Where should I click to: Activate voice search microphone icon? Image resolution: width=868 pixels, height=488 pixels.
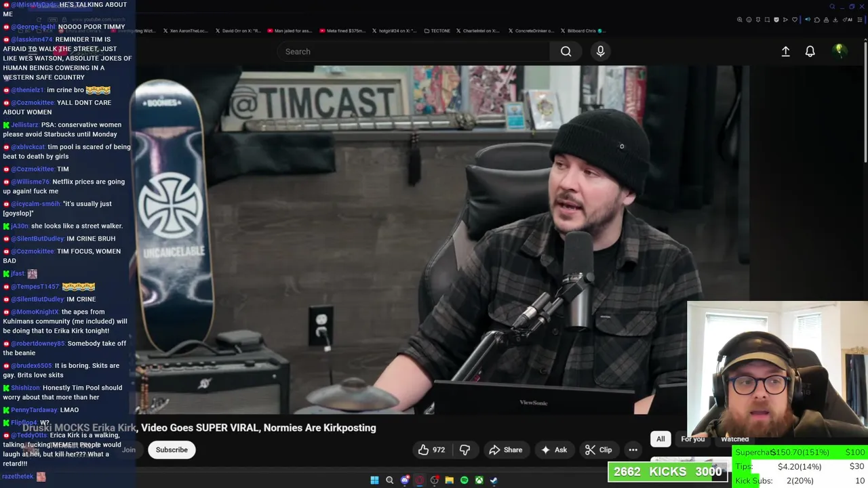[x=600, y=52]
